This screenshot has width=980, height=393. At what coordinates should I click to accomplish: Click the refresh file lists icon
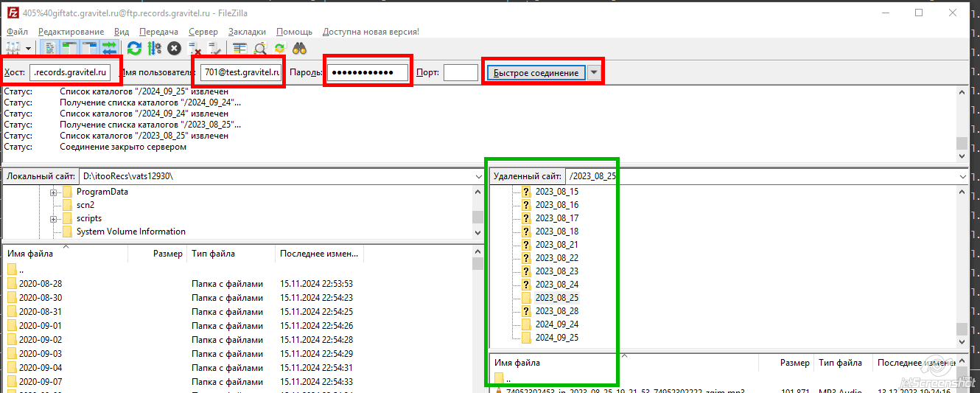pyautogui.click(x=134, y=49)
